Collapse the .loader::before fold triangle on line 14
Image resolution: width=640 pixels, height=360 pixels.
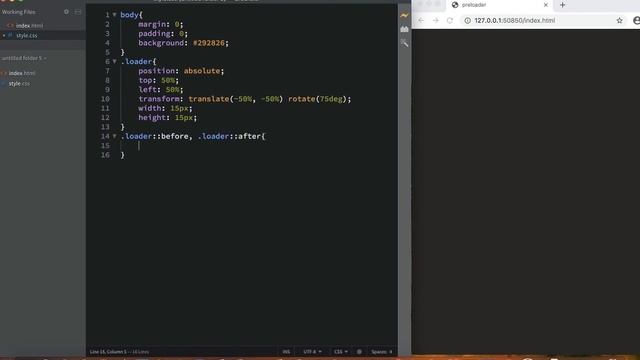pos(114,136)
